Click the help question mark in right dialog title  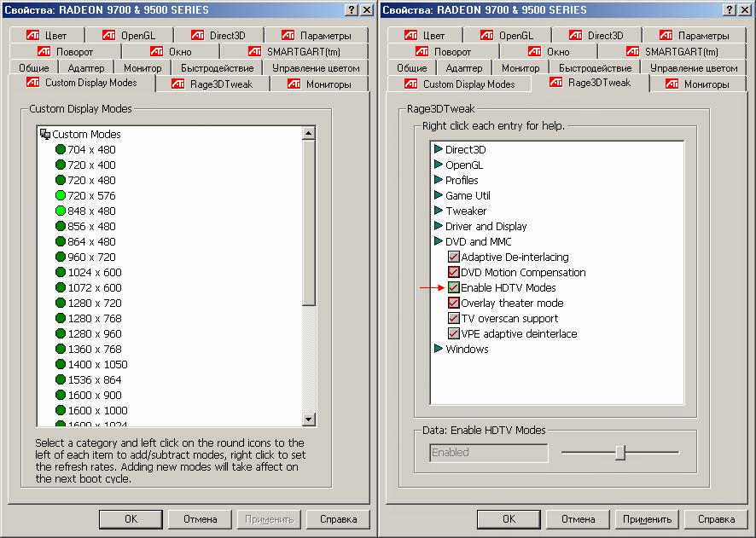click(729, 9)
